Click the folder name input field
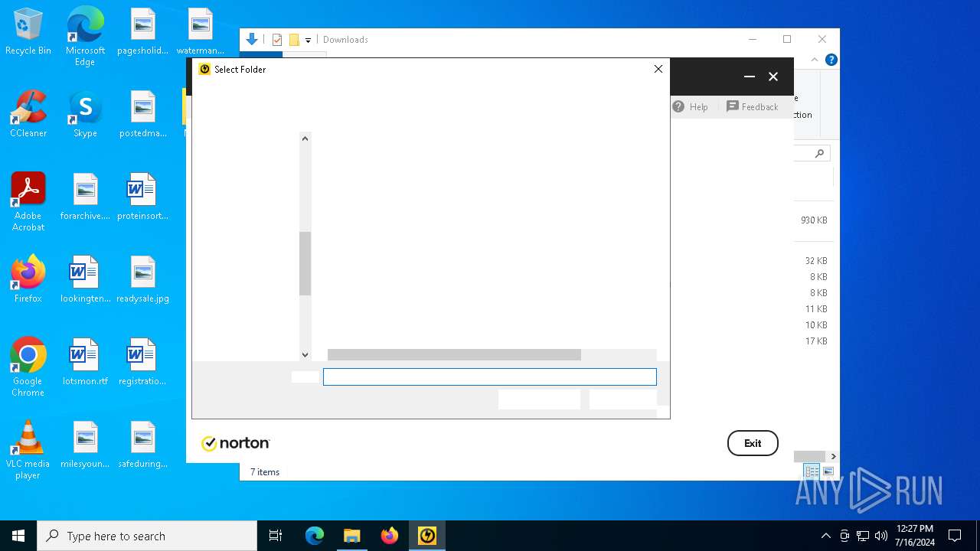 click(490, 377)
